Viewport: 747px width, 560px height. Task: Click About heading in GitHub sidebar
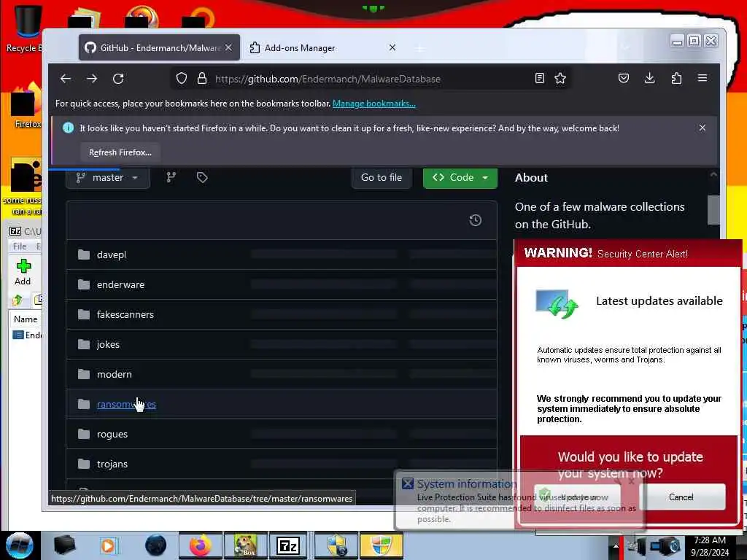coord(531,178)
